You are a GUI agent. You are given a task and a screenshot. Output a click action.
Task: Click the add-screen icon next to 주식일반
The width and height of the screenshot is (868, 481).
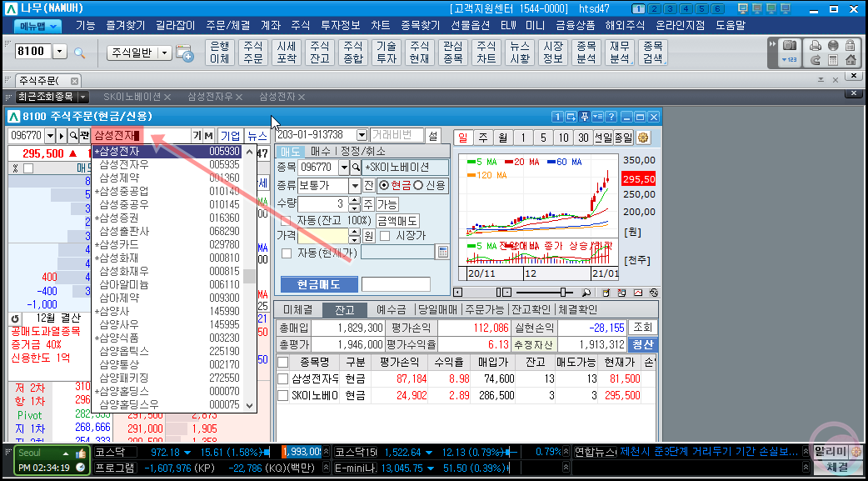(184, 53)
